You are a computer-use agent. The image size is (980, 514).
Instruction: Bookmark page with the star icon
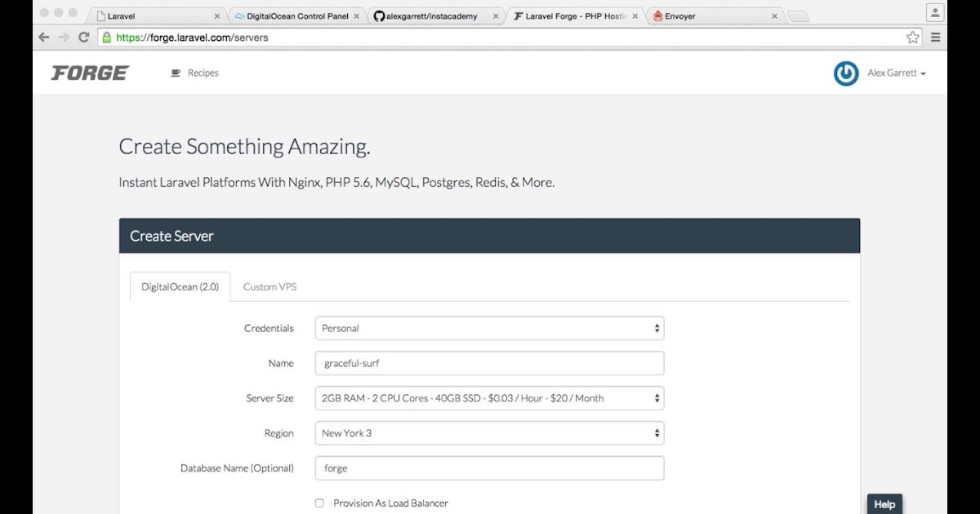[913, 38]
